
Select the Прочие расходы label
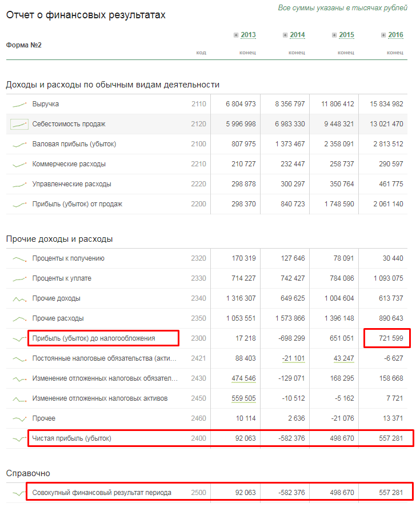(58, 318)
